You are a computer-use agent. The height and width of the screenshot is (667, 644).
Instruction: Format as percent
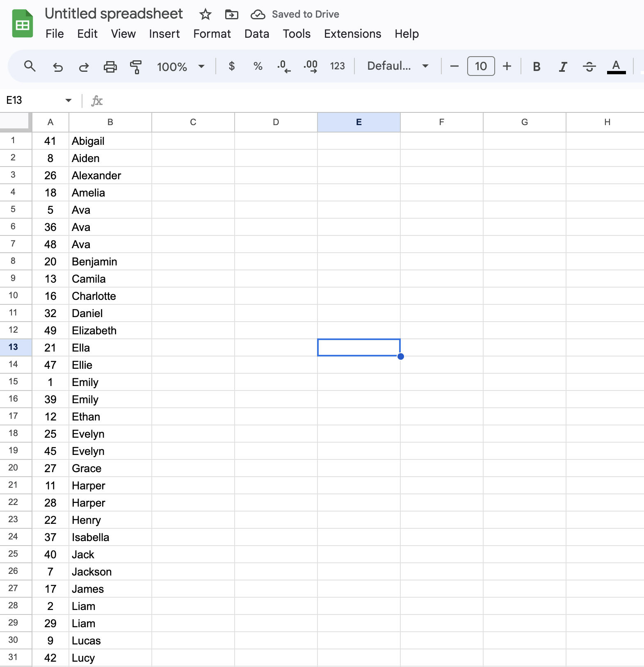[x=258, y=66]
